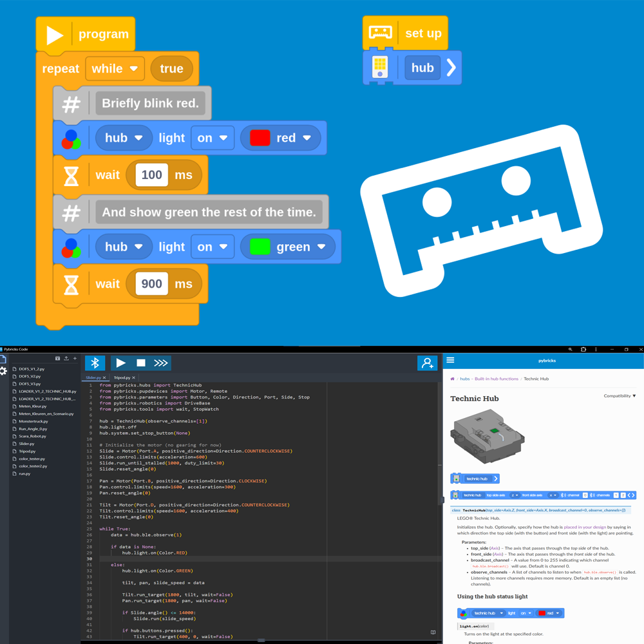Run the program with the play button
This screenshot has height=644, width=644.
click(x=121, y=363)
